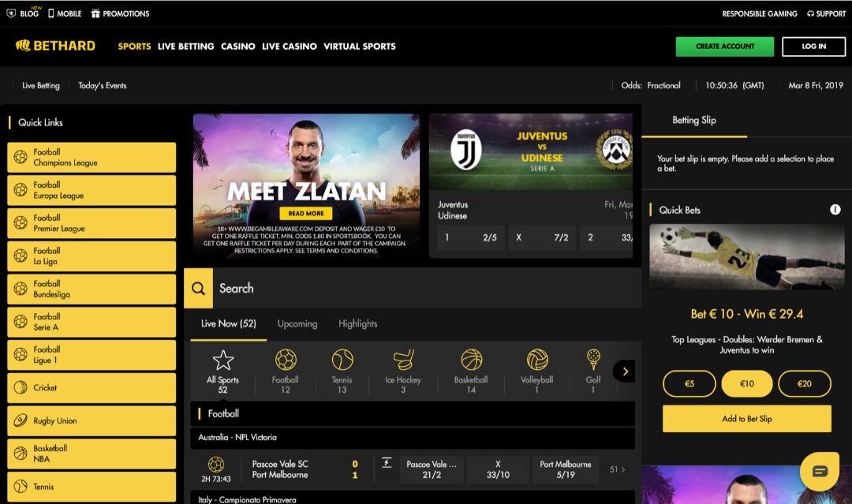This screenshot has height=504, width=852.
Task: Bet on Juventus at 2/5
Action: (470, 237)
